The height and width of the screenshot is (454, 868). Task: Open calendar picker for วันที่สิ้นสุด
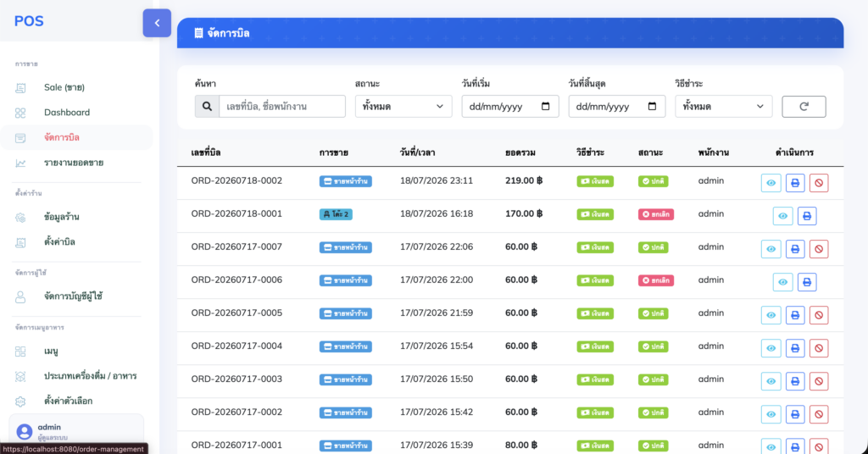[652, 106]
